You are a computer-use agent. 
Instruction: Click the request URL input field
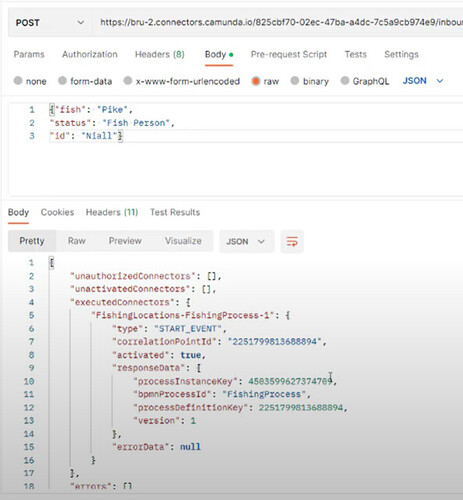point(279,23)
